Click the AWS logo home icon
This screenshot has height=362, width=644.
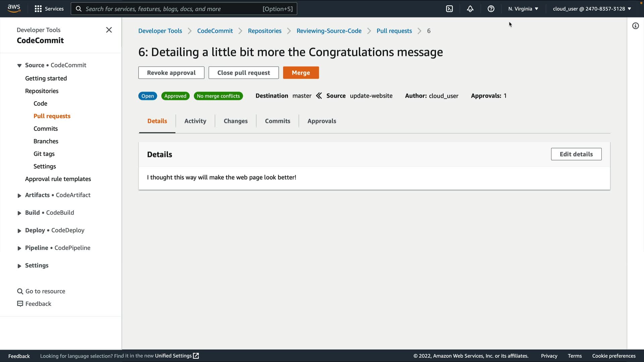[x=14, y=8]
